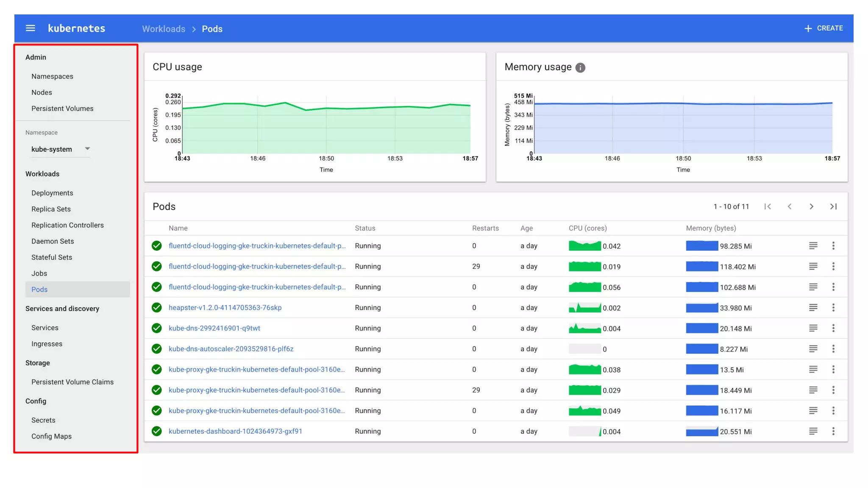Screen dimensions: 868x488
Task: Open the hamburger navigation menu
Action: (30, 28)
